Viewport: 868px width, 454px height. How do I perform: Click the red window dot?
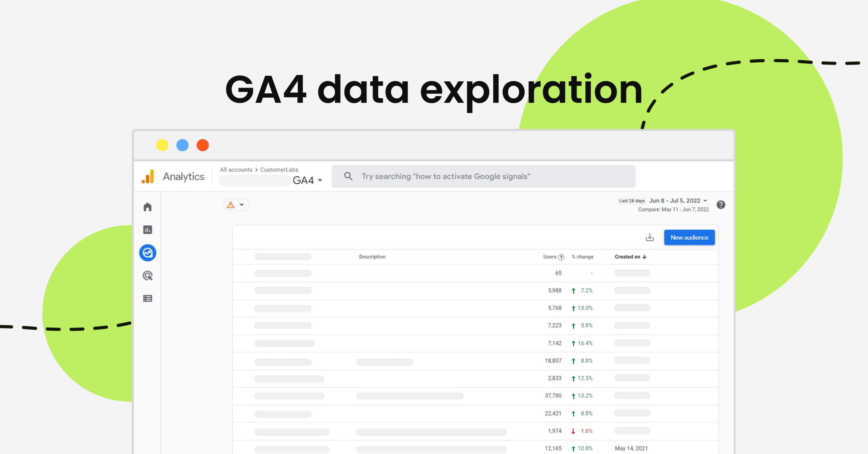click(x=203, y=145)
